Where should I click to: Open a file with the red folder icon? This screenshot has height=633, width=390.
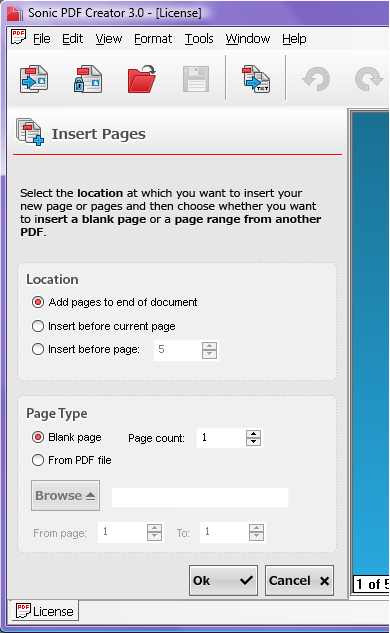click(x=142, y=79)
